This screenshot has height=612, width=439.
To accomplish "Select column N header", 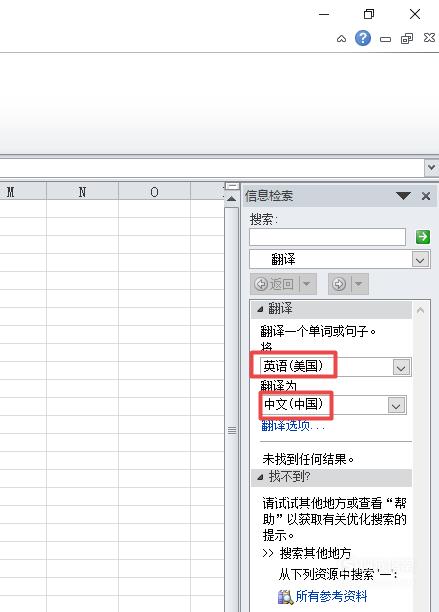I will [x=82, y=192].
